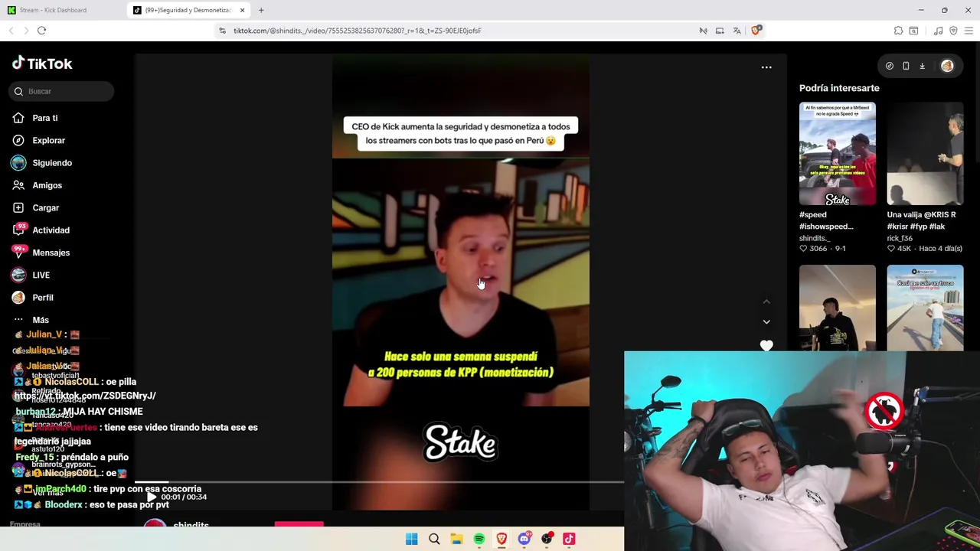The width and height of the screenshot is (980, 551).
Task: Open the TikTok coins icon in the top bar
Action: click(x=889, y=66)
